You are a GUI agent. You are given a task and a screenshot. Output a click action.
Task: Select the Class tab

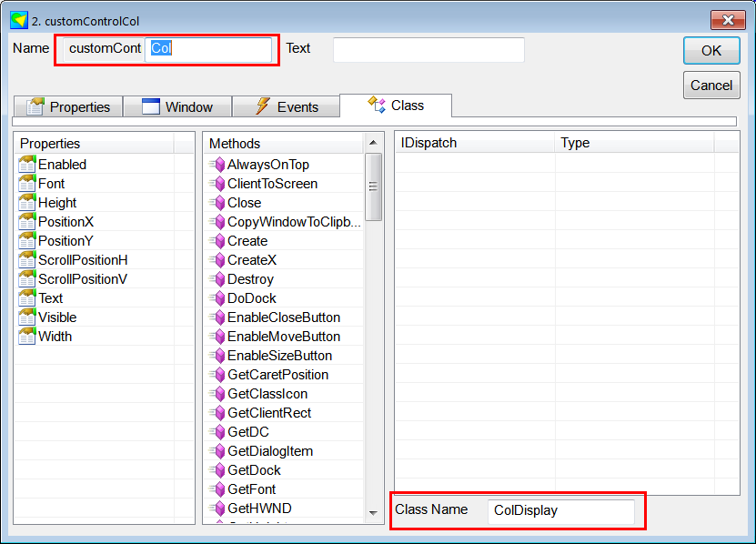pos(396,106)
